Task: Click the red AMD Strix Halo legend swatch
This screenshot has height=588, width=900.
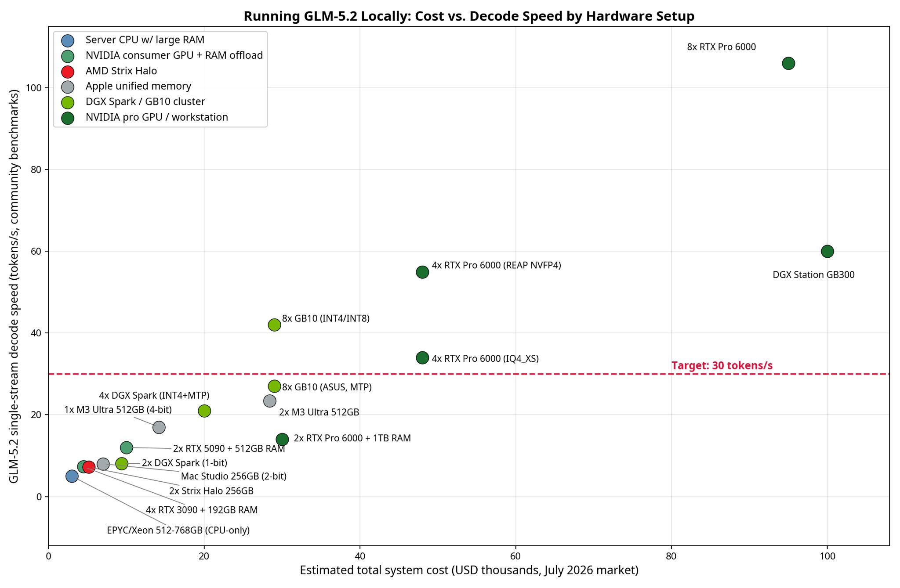Action: (68, 72)
